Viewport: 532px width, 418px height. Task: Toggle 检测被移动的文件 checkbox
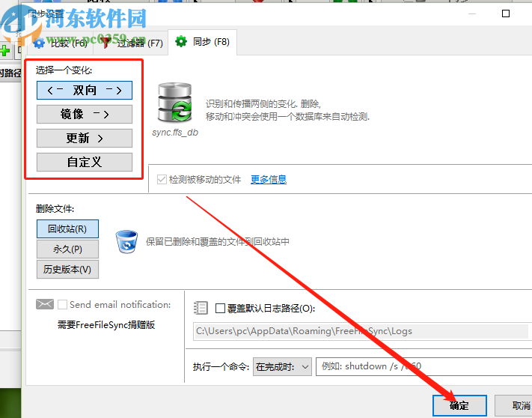point(162,179)
